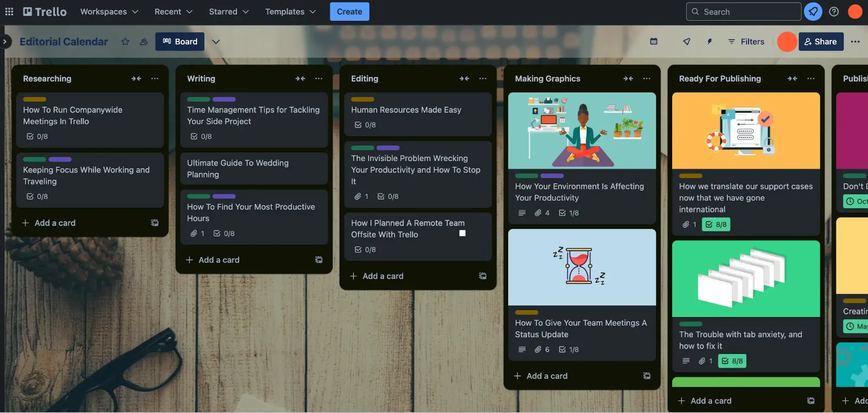Image resolution: width=868 pixels, height=413 pixels.
Task: Open the white folders card cover image
Action: click(746, 279)
